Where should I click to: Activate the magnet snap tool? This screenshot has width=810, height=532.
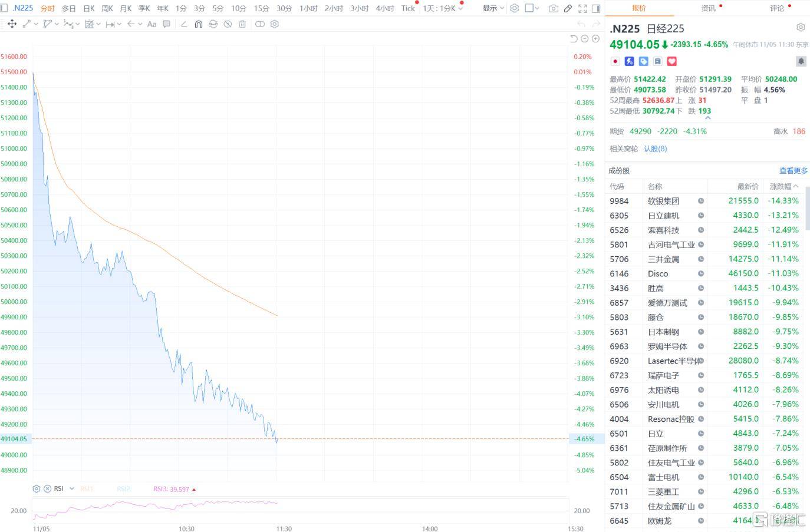198,24
